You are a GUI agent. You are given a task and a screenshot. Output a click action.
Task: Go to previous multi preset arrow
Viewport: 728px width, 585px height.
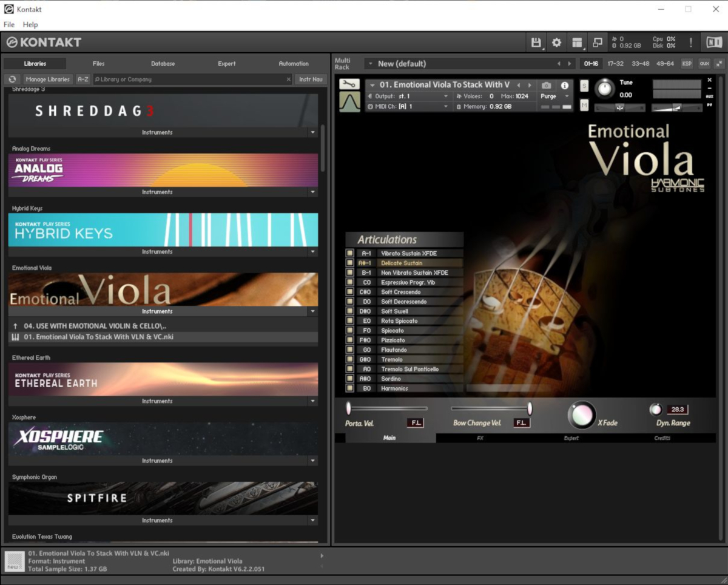tap(559, 64)
